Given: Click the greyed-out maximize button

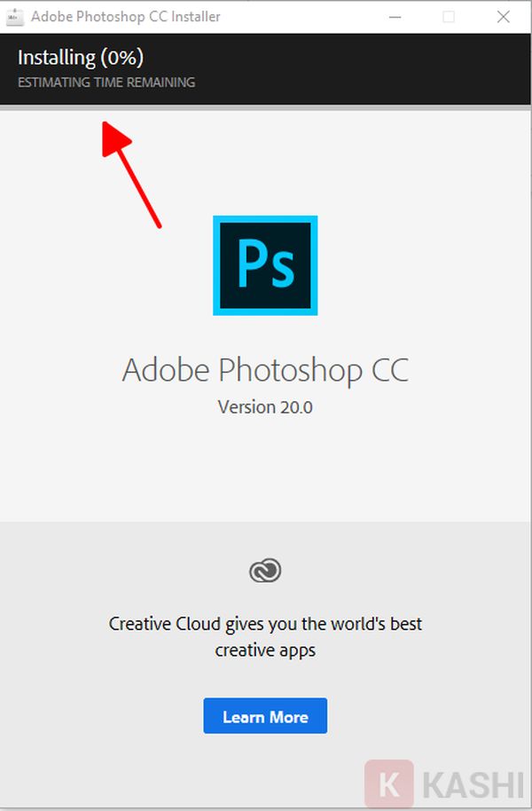Looking at the screenshot, I should [449, 17].
